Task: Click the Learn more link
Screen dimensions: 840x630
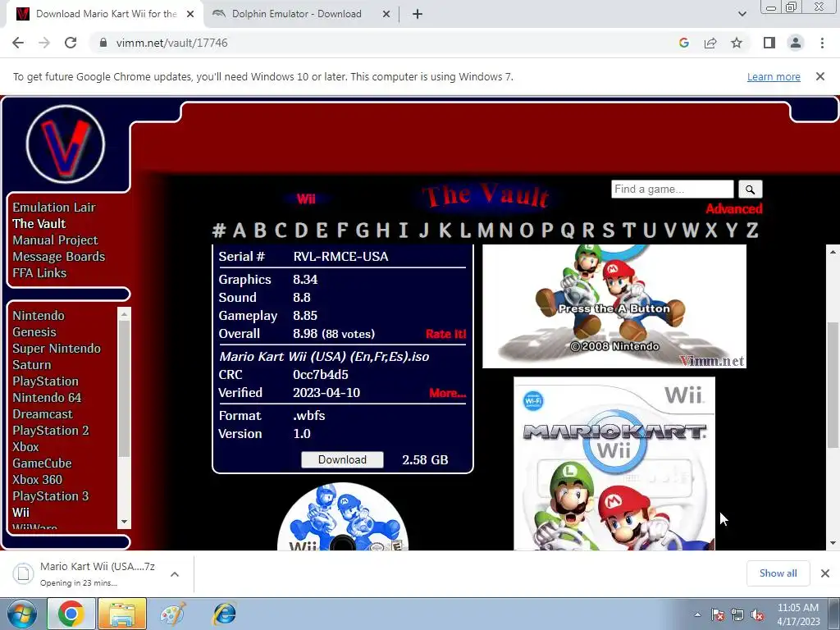Action: pos(774,76)
